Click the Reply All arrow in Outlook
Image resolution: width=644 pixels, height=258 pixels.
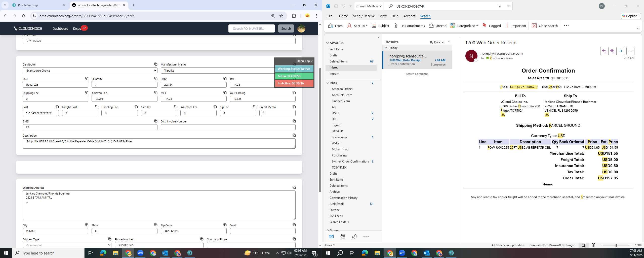pos(612,51)
